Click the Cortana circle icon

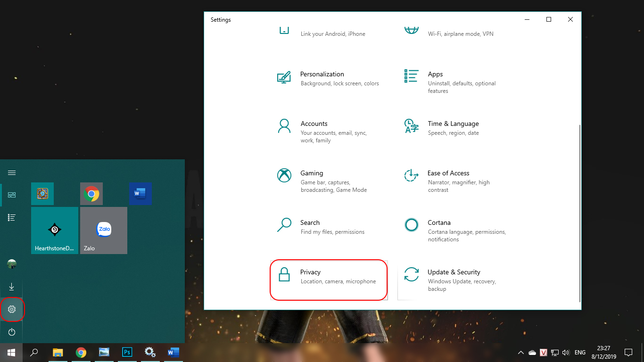coord(412,225)
